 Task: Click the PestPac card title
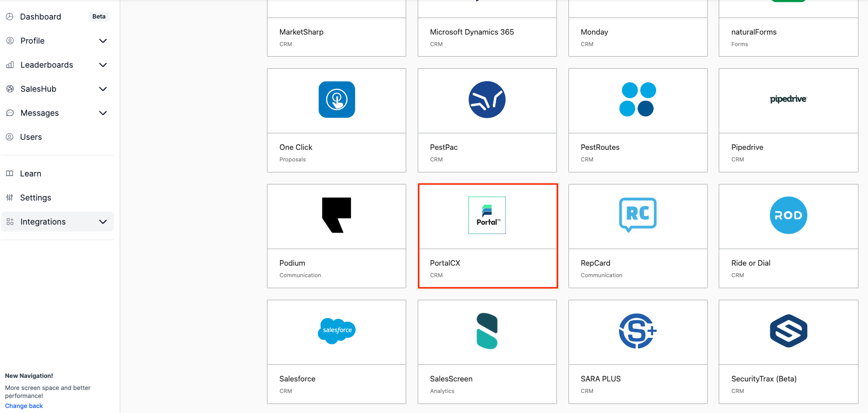point(444,147)
